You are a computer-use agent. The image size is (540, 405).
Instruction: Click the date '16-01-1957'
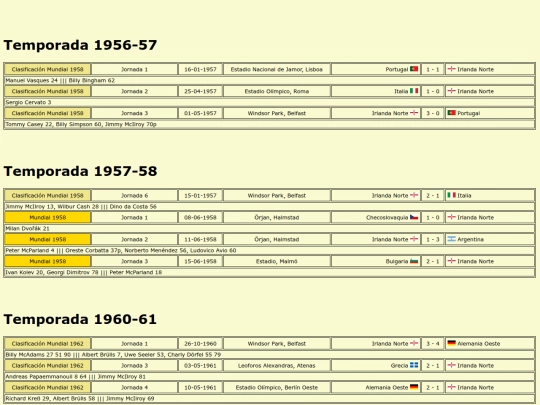click(200, 69)
